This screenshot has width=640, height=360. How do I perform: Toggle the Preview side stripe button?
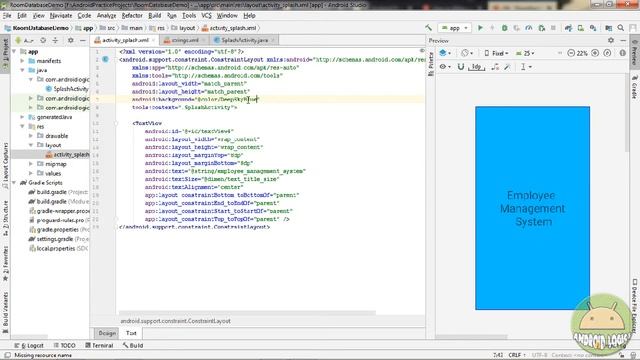tap(635, 53)
